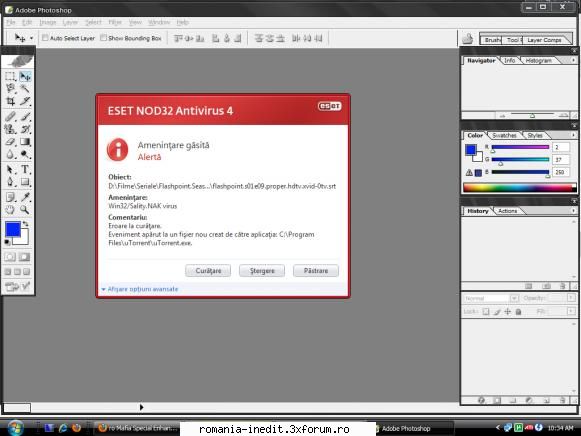This screenshot has width=581, height=436.
Task: Click Jump to ImageReady icon
Action: pos(17,286)
